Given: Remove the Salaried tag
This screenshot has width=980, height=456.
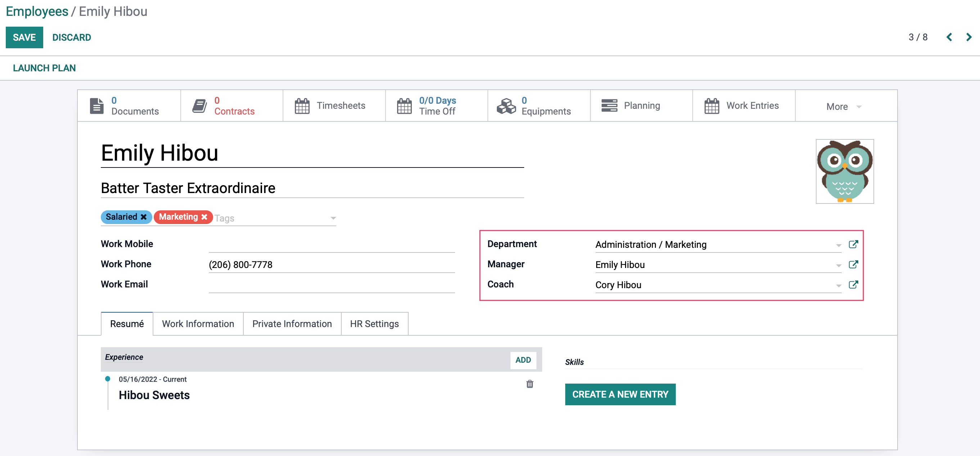Looking at the screenshot, I should click(143, 217).
